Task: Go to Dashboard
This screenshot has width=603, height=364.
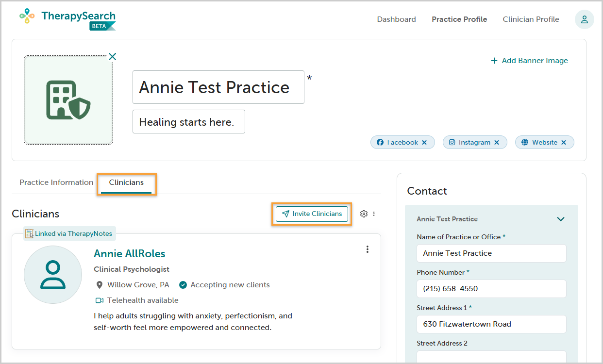Action: [x=397, y=19]
